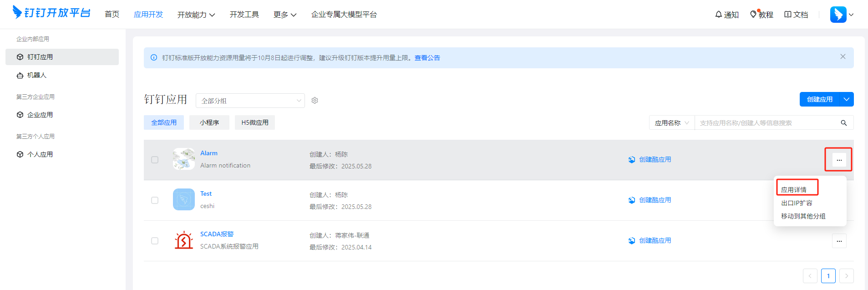This screenshot has height=290, width=868.
Task: Open settings gear next to group selector
Action: [x=315, y=101]
